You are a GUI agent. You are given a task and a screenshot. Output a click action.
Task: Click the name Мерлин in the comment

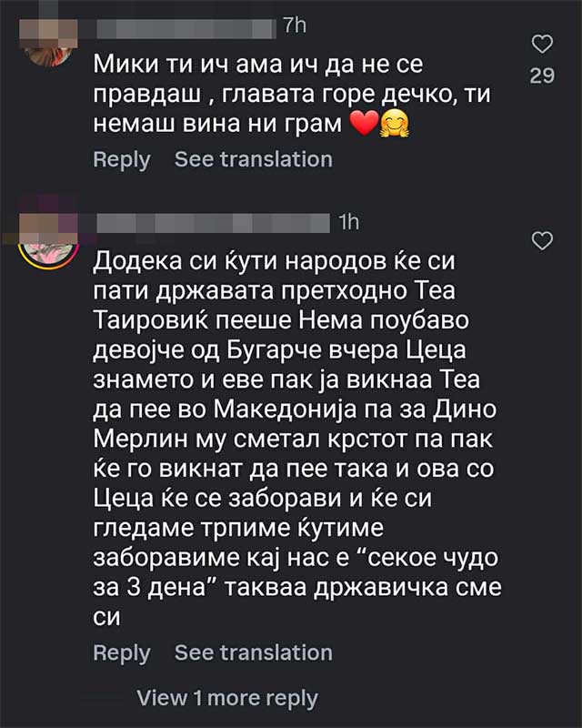133,440
